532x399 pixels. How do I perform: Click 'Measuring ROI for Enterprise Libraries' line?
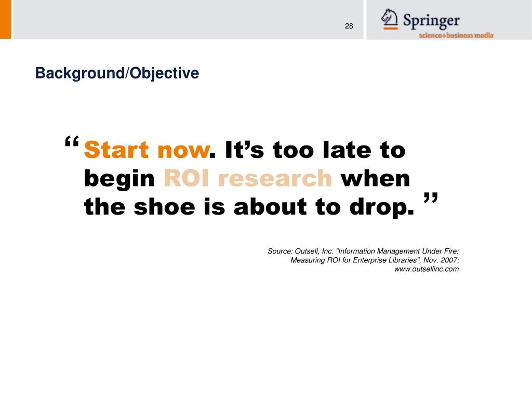coord(375,260)
